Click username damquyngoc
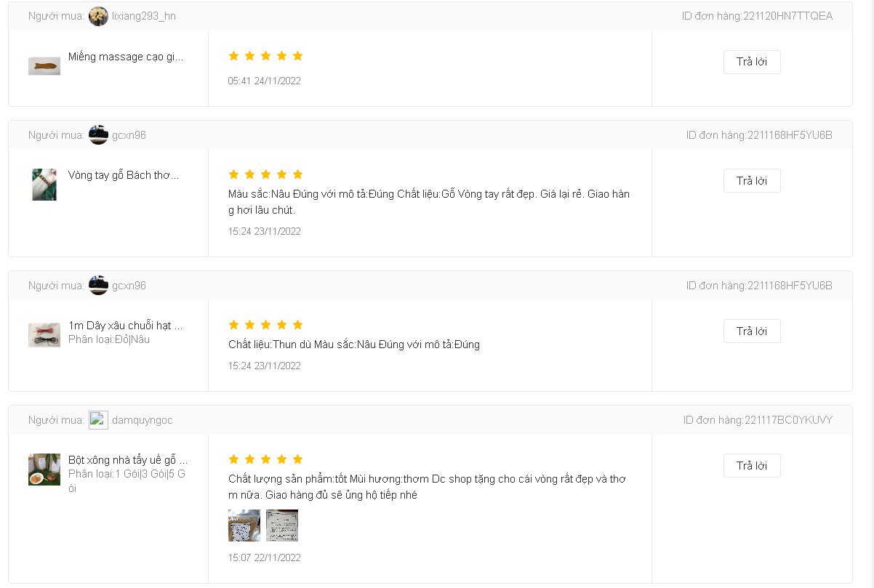 point(143,420)
